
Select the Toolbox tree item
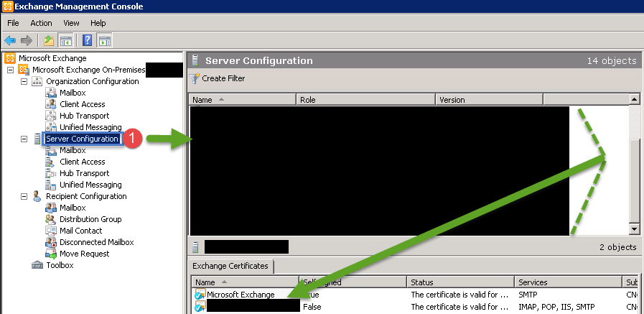pos(60,265)
